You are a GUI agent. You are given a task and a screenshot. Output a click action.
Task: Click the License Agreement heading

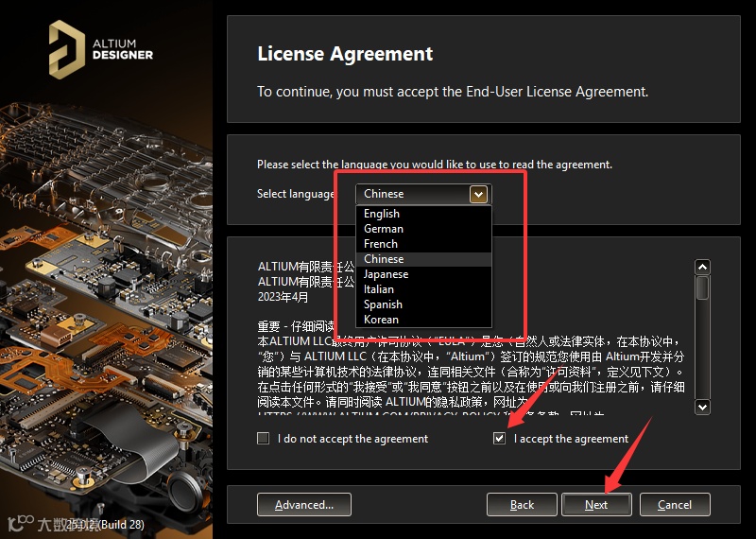click(x=345, y=54)
